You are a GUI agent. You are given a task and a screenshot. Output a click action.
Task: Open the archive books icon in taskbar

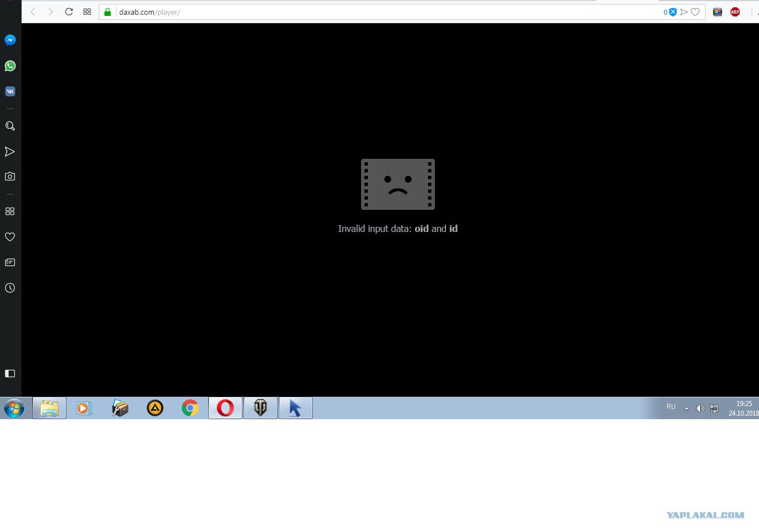[120, 408]
